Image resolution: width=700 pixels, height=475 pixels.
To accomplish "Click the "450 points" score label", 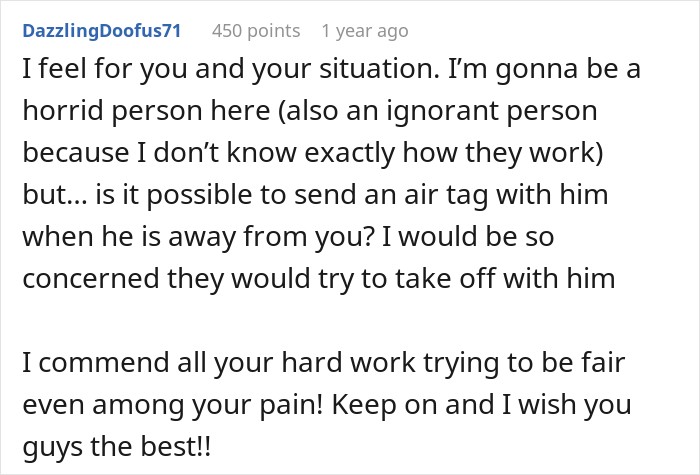I will 256,31.
